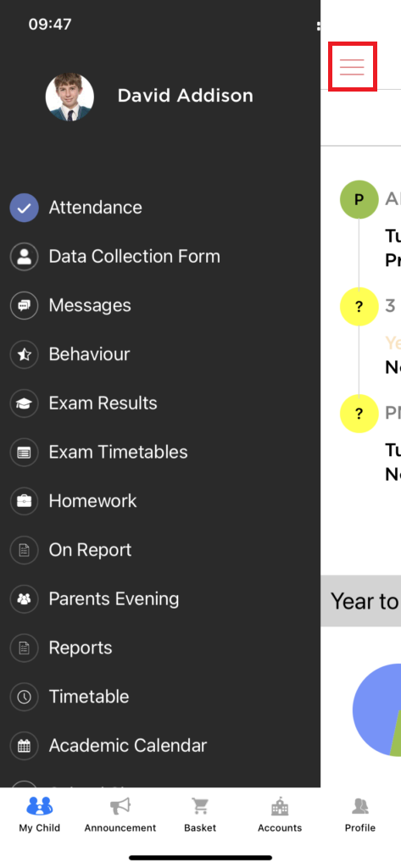Open the Exam Results graduation cap icon
The image size is (401, 868).
24,403
